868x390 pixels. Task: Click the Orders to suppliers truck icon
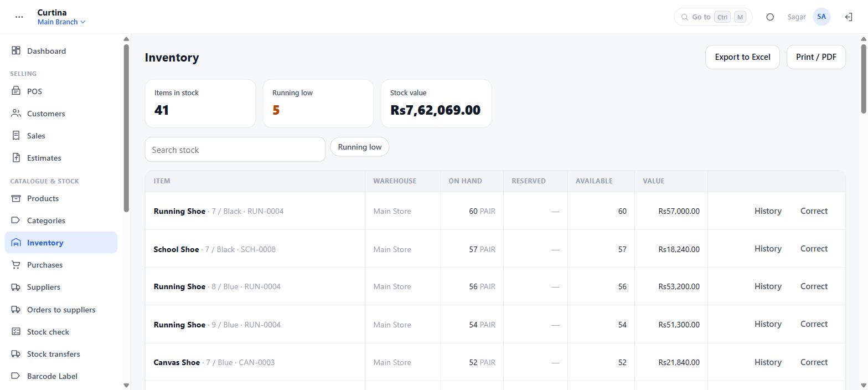16,310
